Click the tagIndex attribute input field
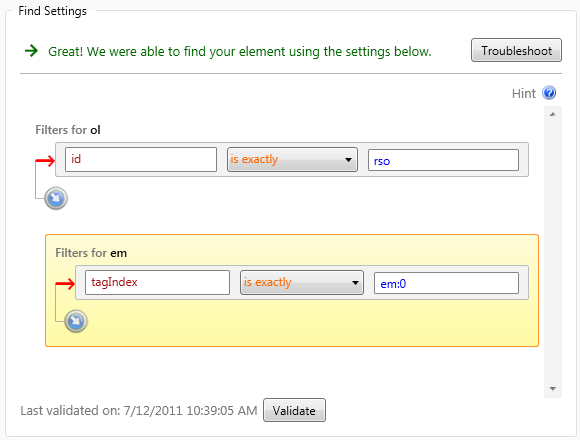 click(157, 282)
